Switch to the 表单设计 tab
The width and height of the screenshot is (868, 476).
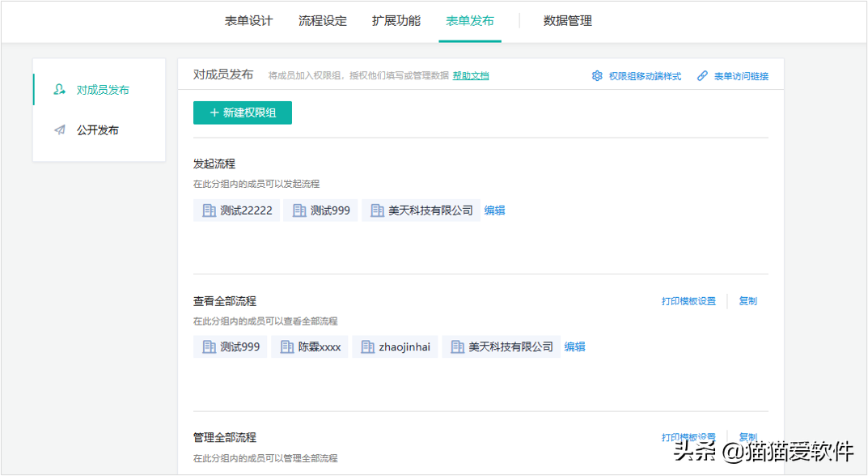click(x=248, y=21)
